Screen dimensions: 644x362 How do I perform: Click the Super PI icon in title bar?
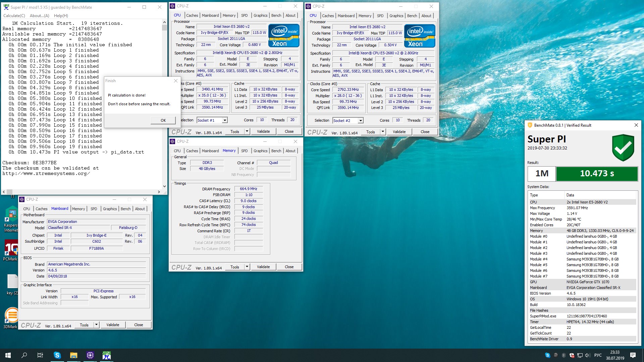(x=6, y=7)
